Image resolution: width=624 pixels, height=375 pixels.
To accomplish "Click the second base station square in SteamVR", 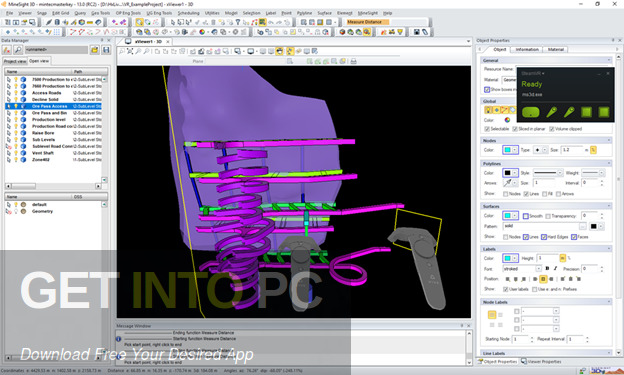I will click(x=604, y=112).
